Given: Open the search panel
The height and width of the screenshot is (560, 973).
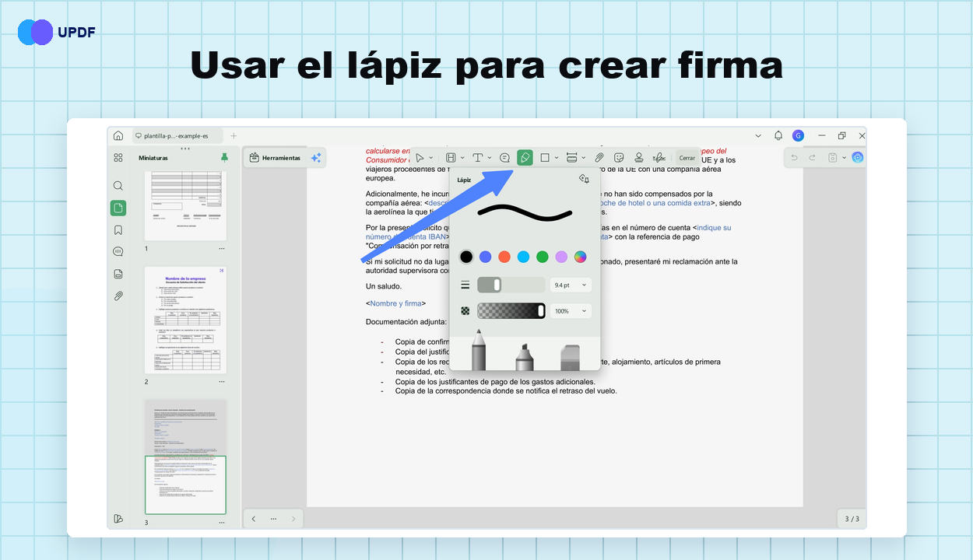Looking at the screenshot, I should [118, 186].
